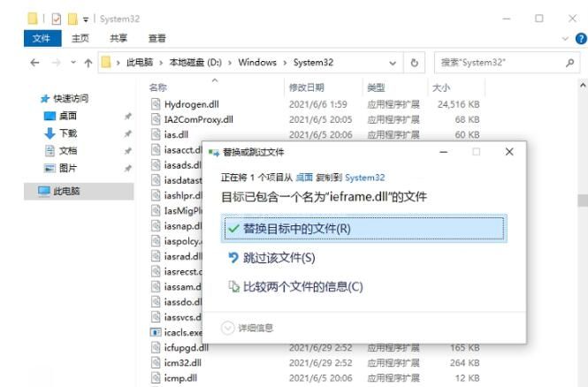Select icmp.dll file

[x=180, y=378]
